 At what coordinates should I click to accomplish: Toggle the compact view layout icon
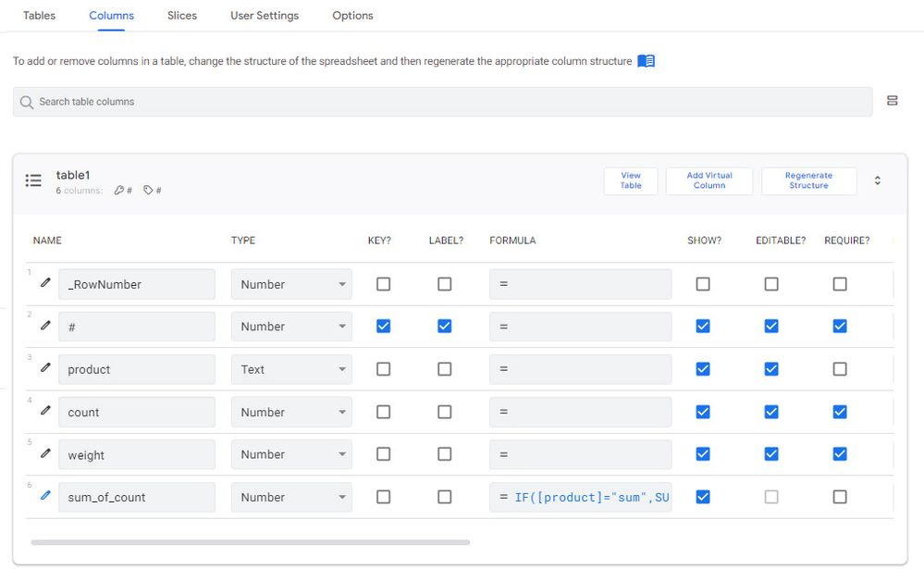click(893, 101)
